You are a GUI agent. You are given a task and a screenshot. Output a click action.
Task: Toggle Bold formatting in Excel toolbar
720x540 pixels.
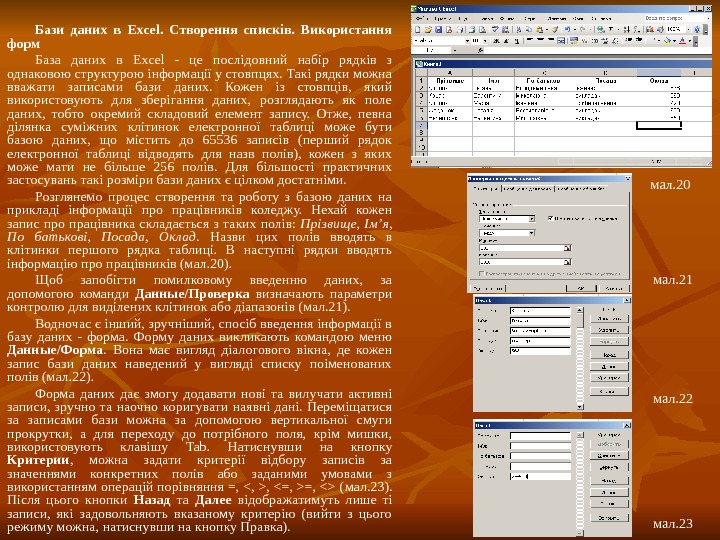(495, 40)
